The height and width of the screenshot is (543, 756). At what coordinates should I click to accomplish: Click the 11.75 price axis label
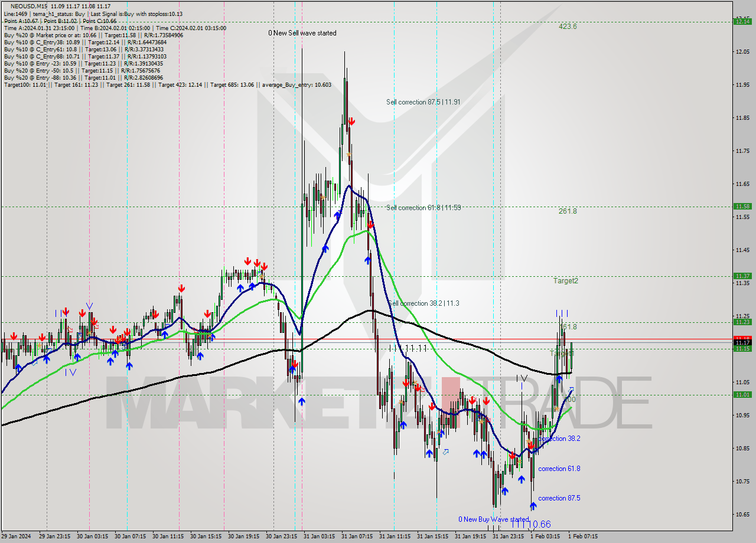click(x=742, y=151)
